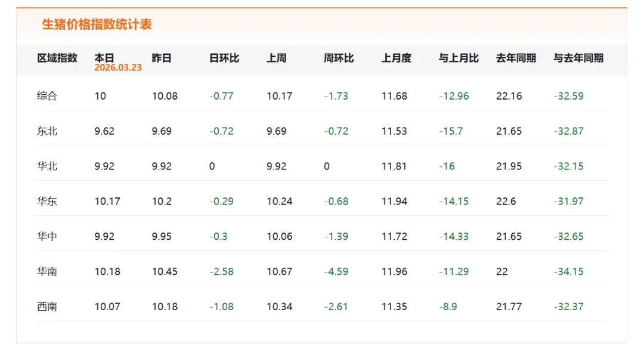Viewport: 644px width, 362px height.
Task: Click the -34.15 value in 华南 row
Action: (x=568, y=271)
